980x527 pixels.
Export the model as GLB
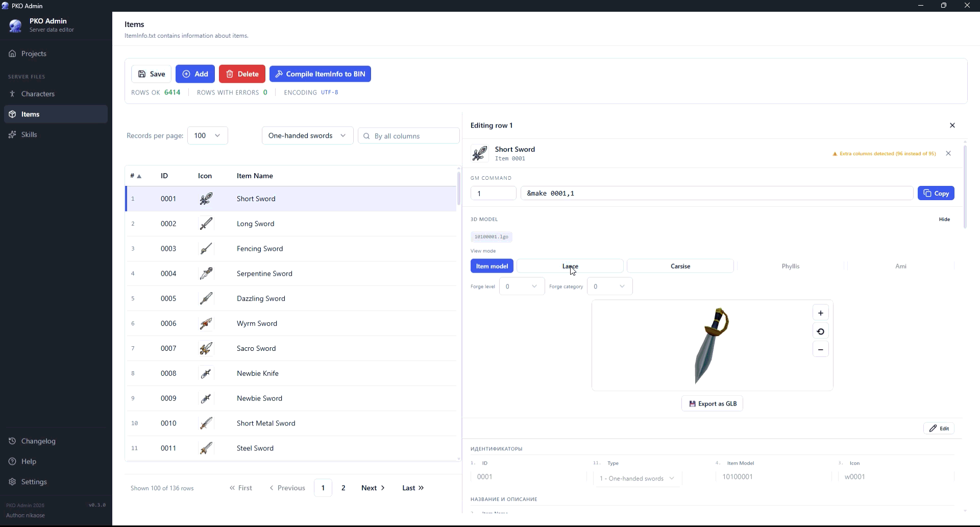[x=712, y=403]
